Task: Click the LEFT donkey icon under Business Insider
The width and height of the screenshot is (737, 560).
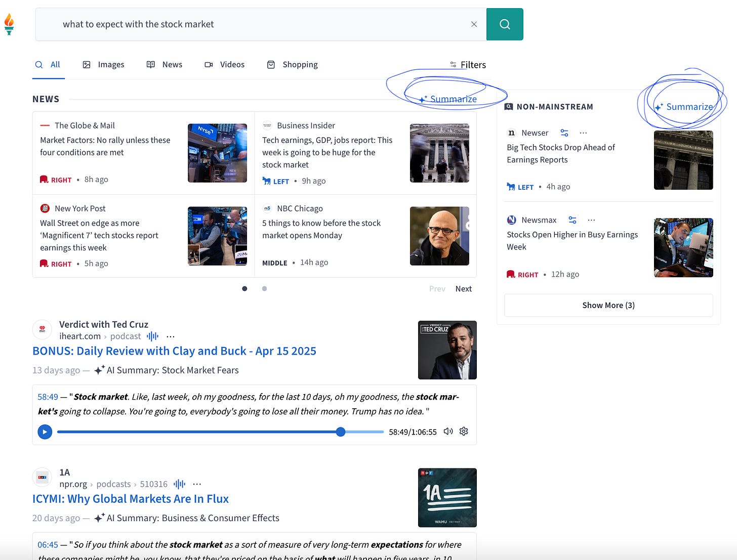Action: coord(267,181)
